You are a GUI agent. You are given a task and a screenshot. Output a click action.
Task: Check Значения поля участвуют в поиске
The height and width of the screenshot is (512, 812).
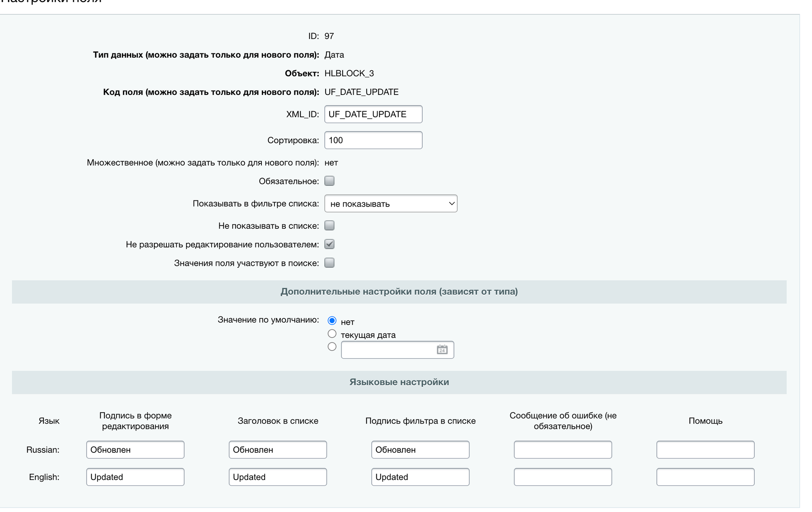(x=329, y=263)
